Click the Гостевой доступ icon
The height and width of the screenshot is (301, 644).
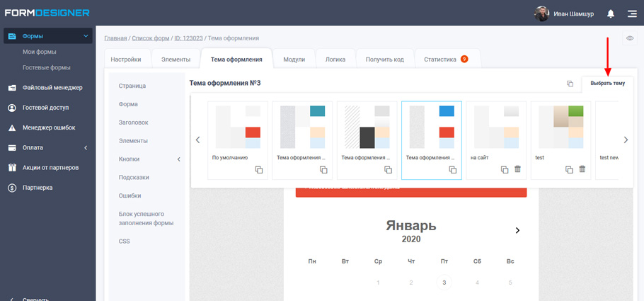pos(12,108)
